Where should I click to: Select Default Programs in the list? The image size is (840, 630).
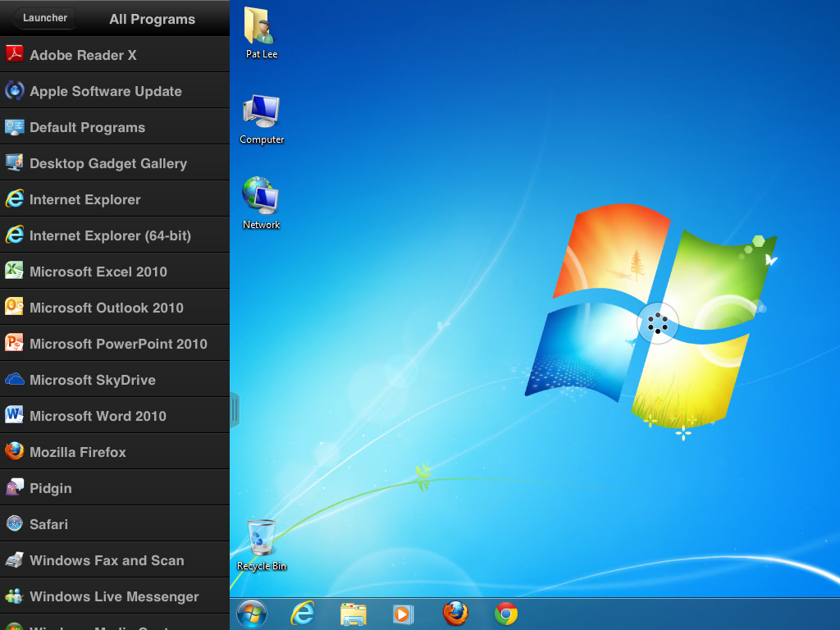(x=87, y=127)
